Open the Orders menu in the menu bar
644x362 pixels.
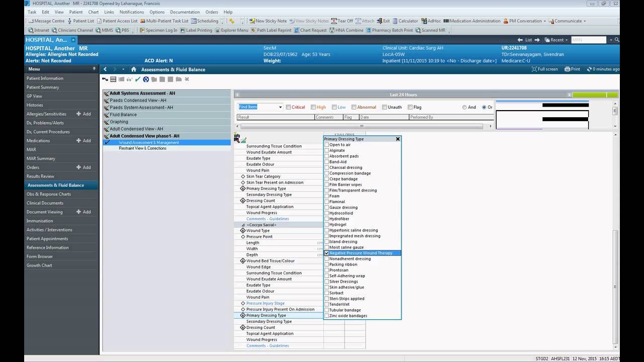pos(212,12)
